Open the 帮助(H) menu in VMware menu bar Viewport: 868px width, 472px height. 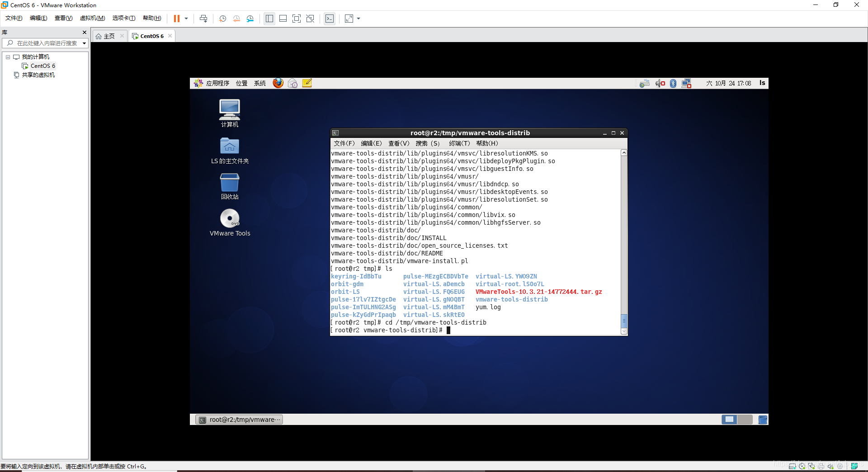(152, 18)
